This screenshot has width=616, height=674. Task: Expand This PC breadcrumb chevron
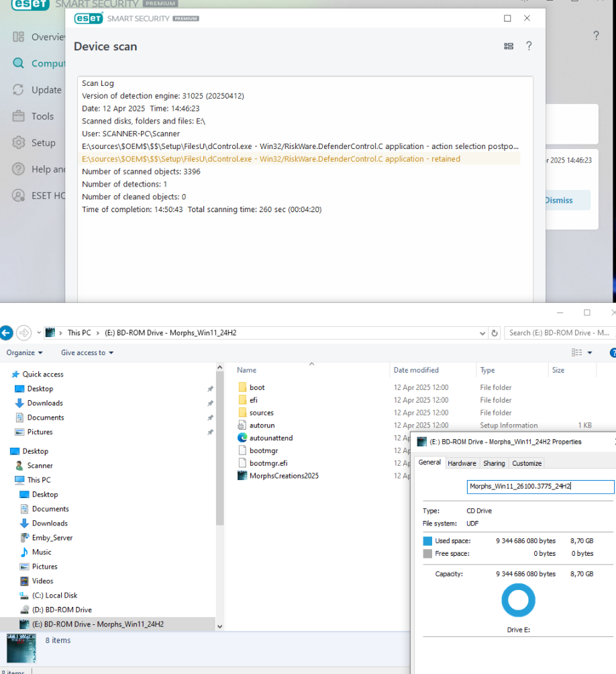pos(98,333)
